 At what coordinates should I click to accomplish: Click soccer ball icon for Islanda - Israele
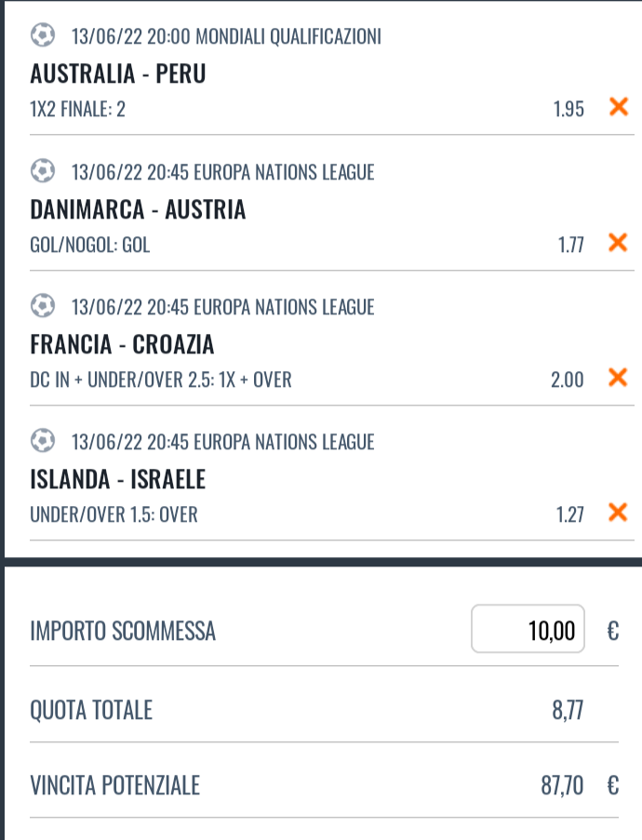43,442
